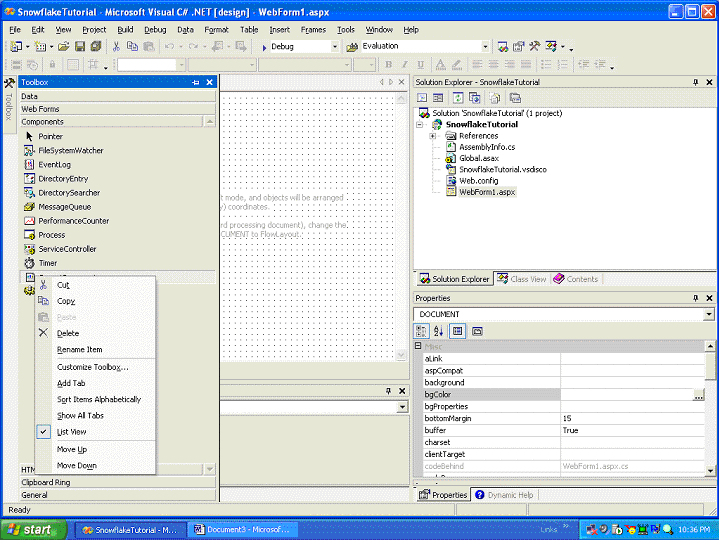Click the Bold formatting icon
This screenshot has height=540, width=719.
point(388,65)
